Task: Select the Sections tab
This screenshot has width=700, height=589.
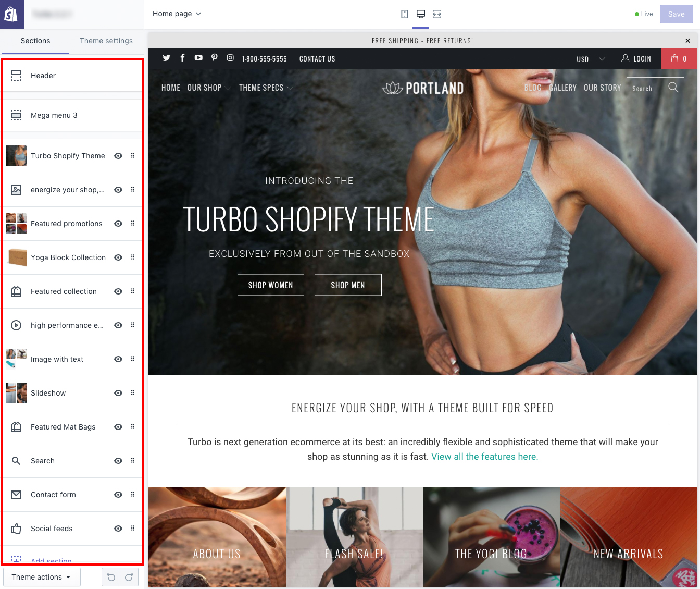Action: tap(35, 41)
